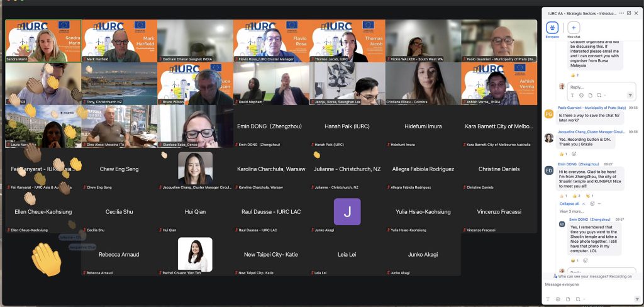The width and height of the screenshot is (644, 307).
Task: Pop out the chat panel window
Action: pos(628,13)
